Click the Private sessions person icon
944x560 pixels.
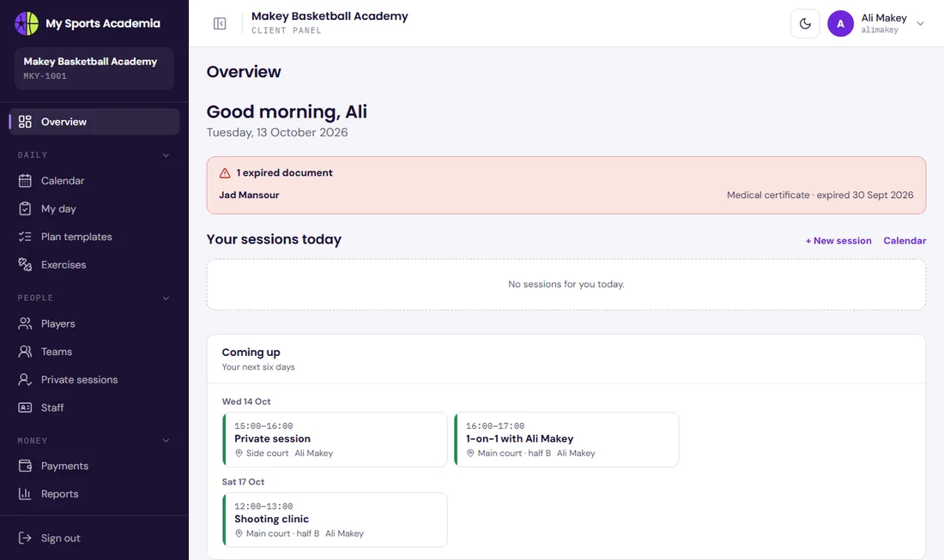[25, 380]
